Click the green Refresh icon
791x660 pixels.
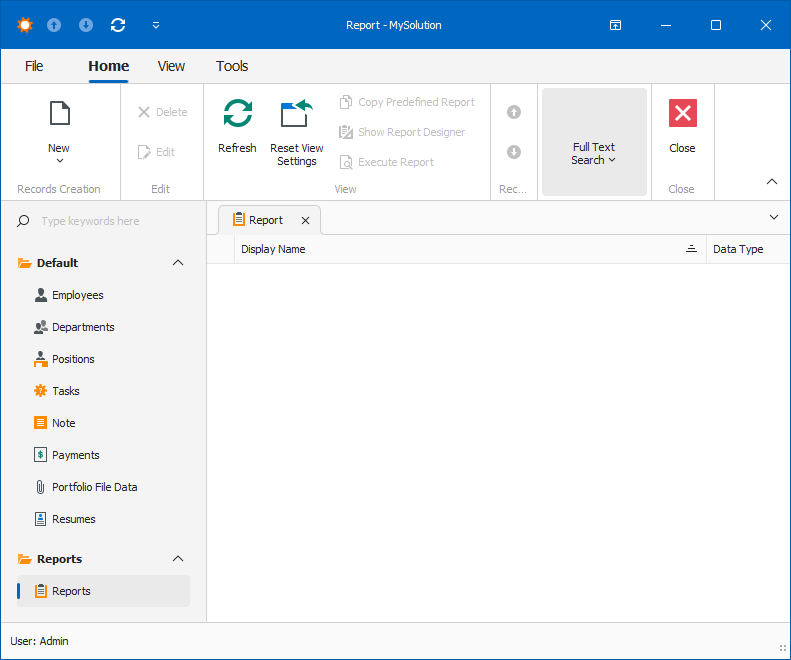pos(238,113)
